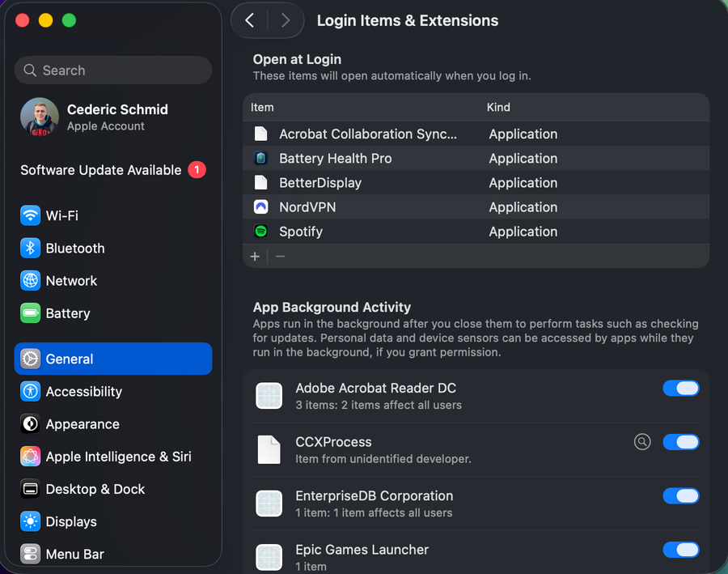The height and width of the screenshot is (574, 728).
Task: Select the NordVPN row text
Action: [x=307, y=207]
